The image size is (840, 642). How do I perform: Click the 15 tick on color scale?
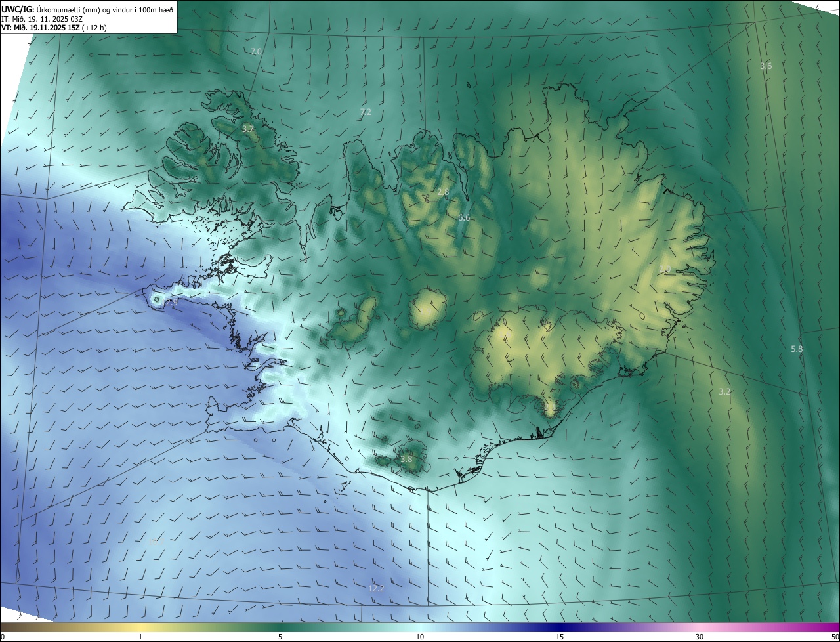560,637
